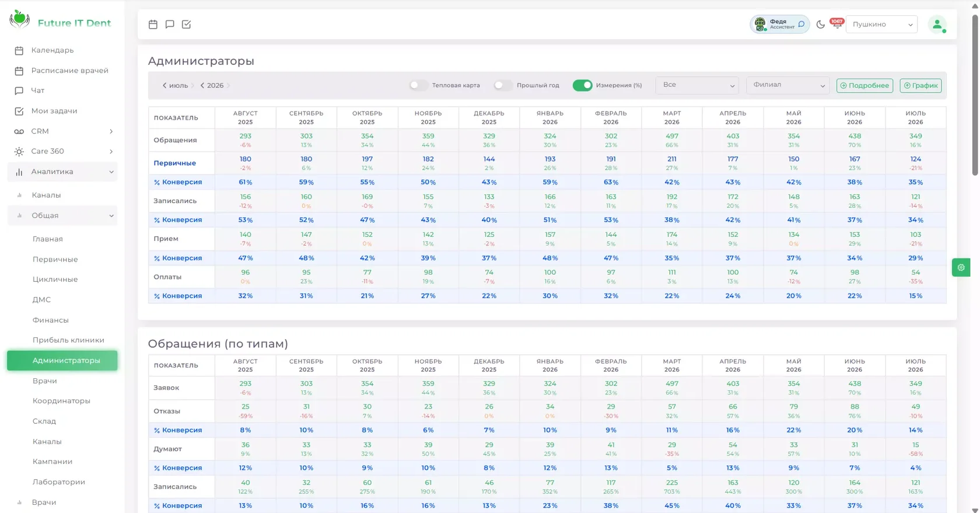Image resolution: width=980 pixels, height=513 pixels.
Task: Open the Филиал dropdown
Action: point(787,85)
